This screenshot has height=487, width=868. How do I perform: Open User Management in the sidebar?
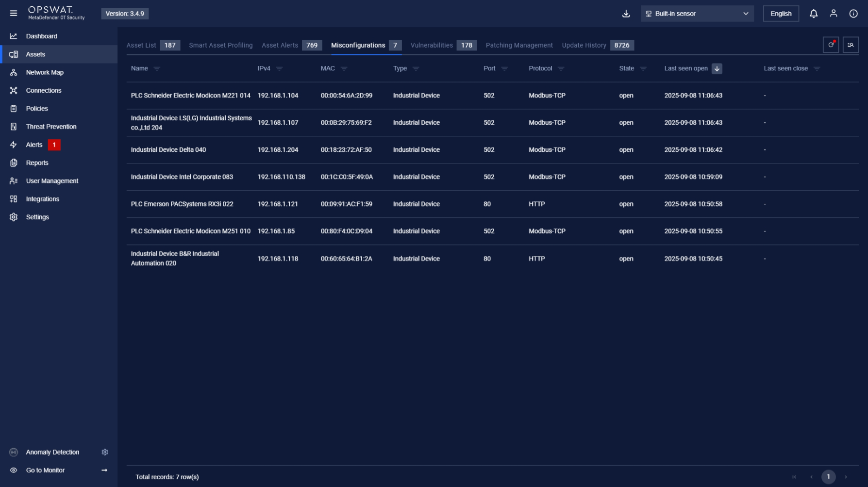tap(59, 181)
